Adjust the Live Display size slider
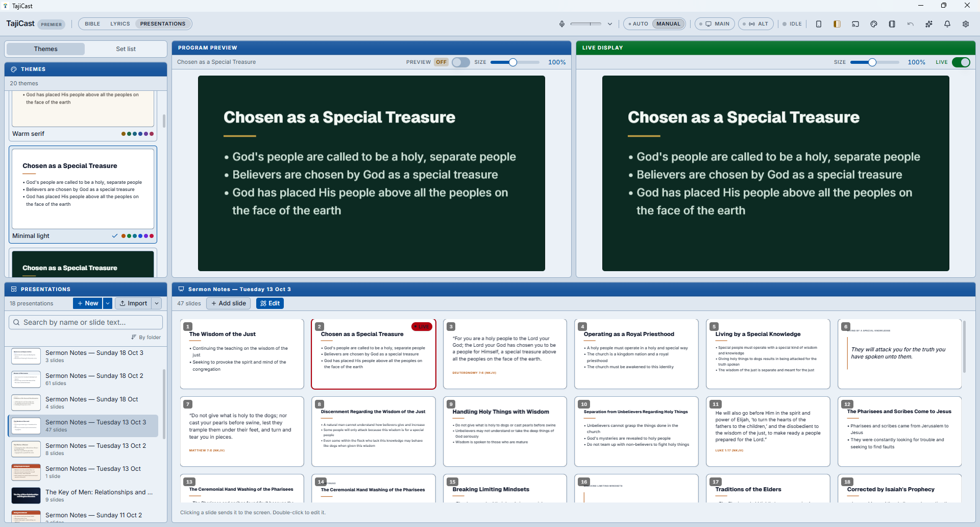Screen dimensions: 980x527 coord(874,62)
